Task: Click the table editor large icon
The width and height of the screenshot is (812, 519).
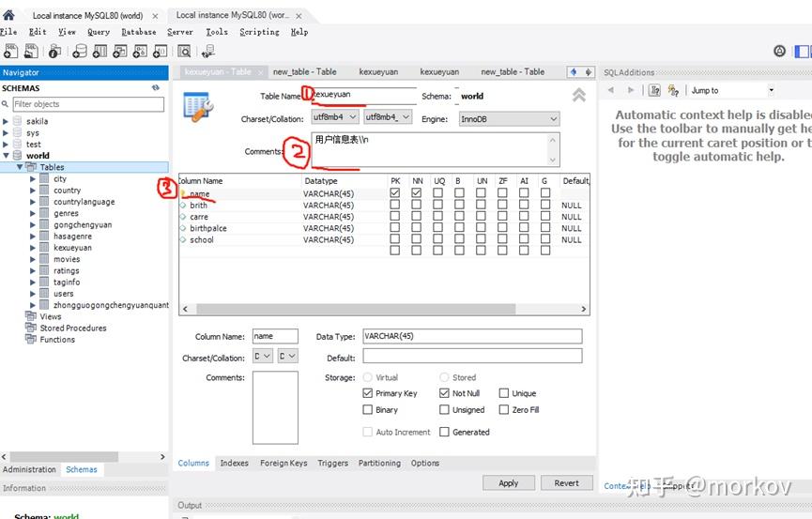Action: pos(198,106)
